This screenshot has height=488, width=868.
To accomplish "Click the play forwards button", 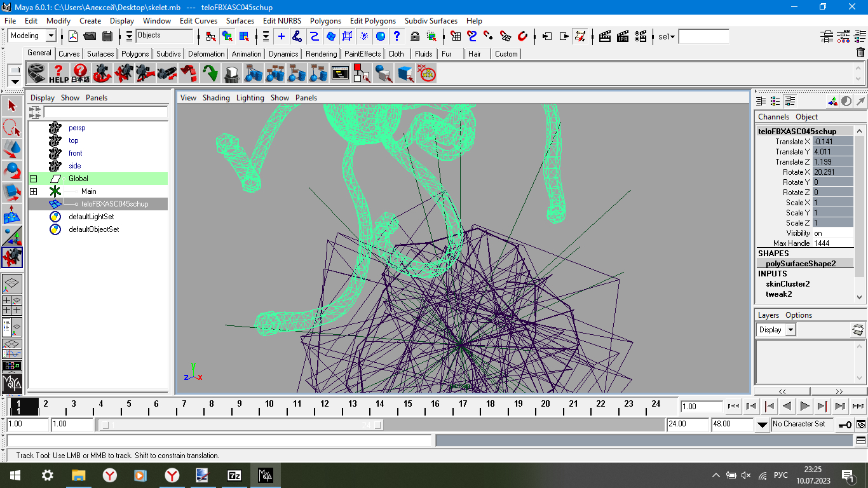I will point(804,406).
